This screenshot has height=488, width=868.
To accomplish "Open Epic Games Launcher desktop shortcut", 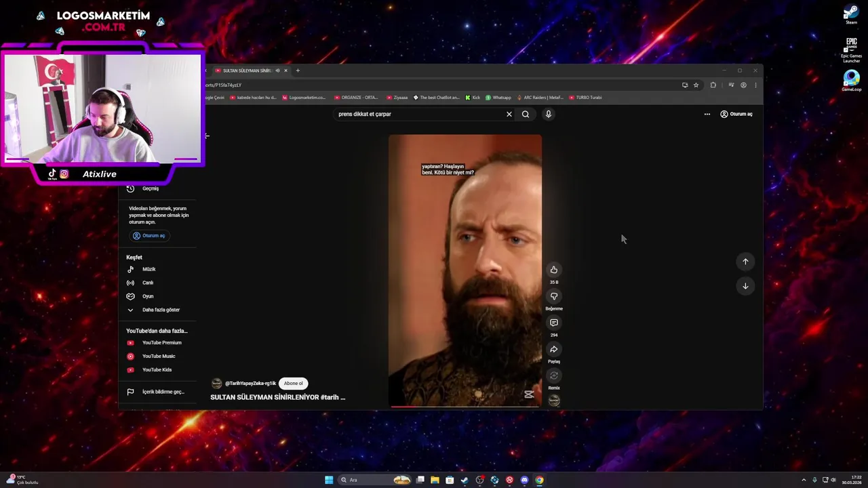I will [851, 50].
